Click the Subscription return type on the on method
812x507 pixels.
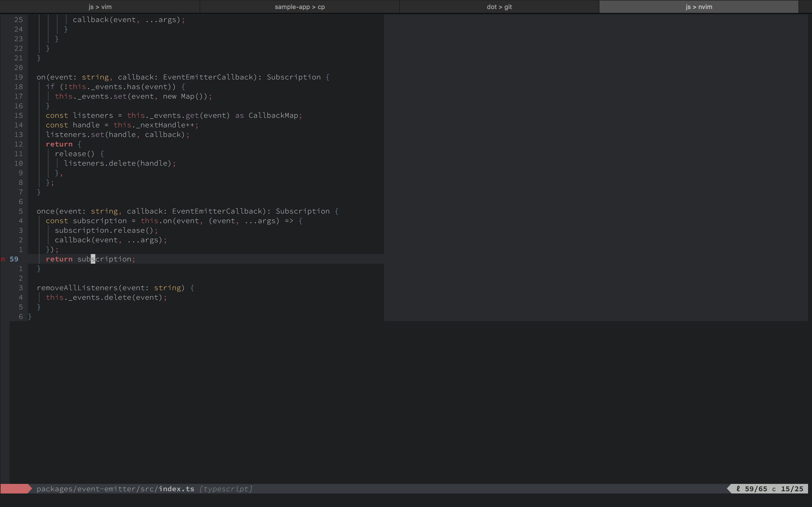click(294, 77)
